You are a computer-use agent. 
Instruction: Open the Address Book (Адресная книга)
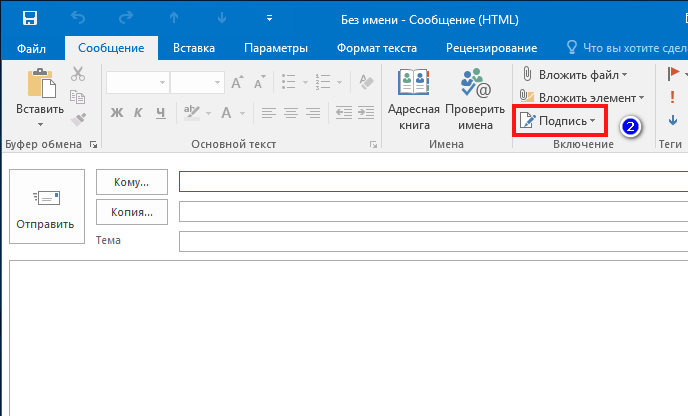[x=414, y=100]
